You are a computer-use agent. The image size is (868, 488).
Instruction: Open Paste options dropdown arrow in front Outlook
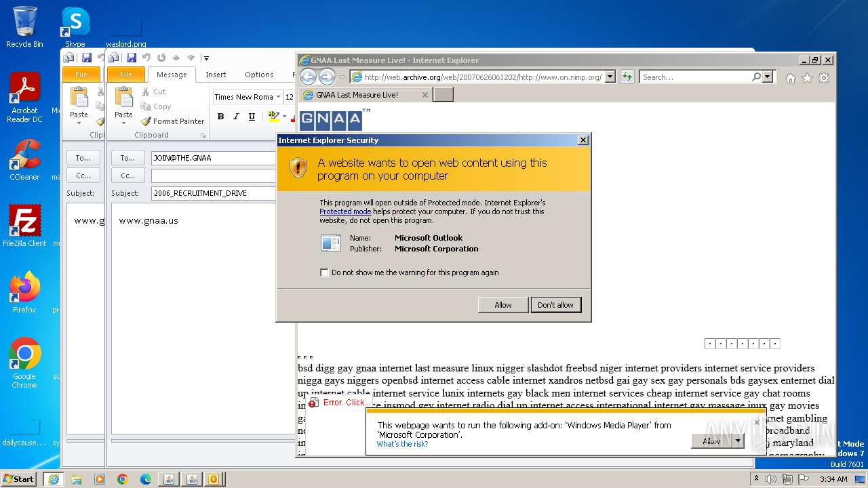pyautogui.click(x=123, y=123)
